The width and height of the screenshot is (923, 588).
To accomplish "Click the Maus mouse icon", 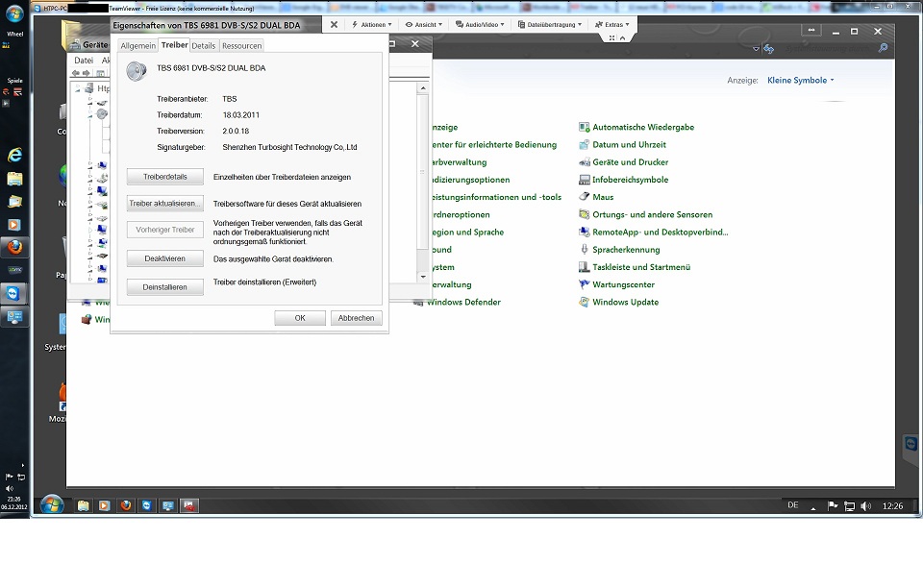I will tap(584, 197).
